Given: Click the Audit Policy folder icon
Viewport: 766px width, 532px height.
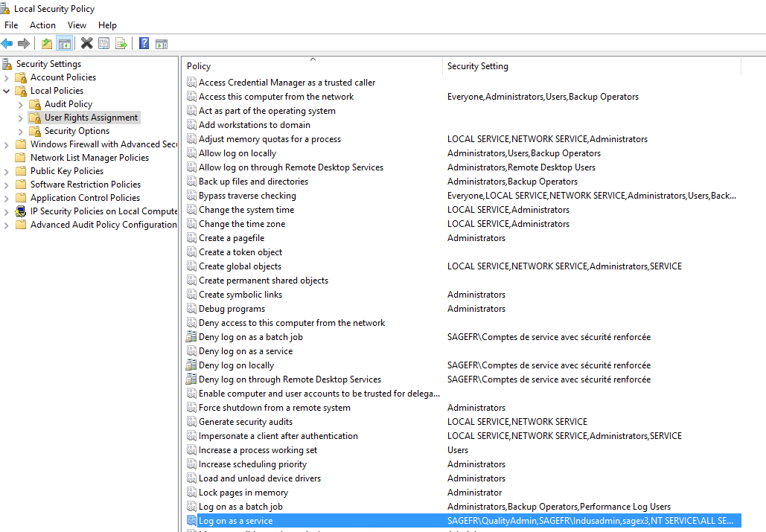Looking at the screenshot, I should click(x=35, y=104).
